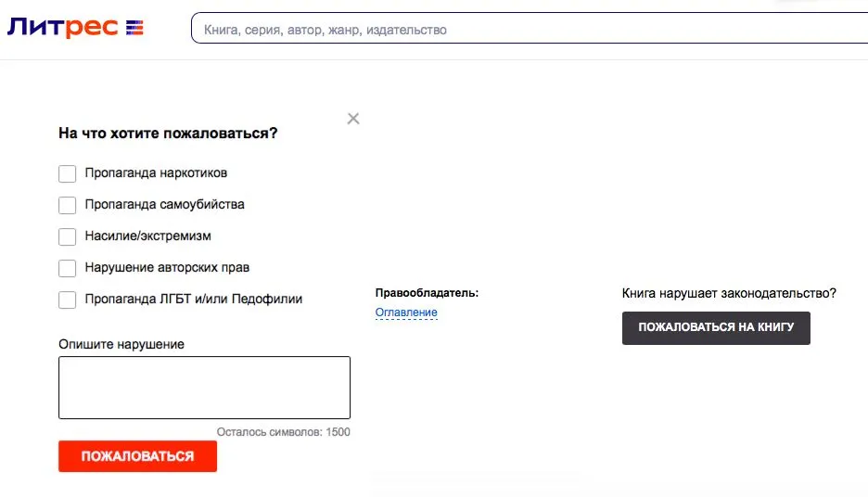Open the Оглавление link
Screen dimensions: 868x497
click(406, 312)
